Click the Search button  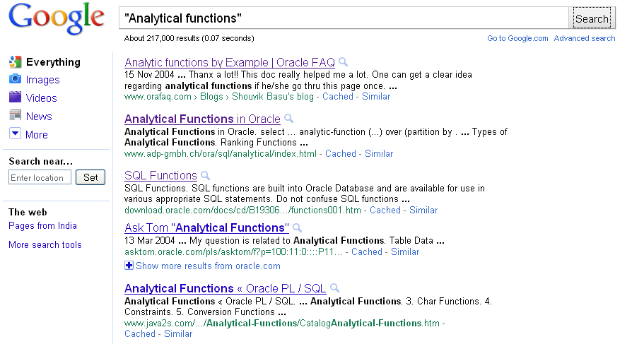pos(592,18)
